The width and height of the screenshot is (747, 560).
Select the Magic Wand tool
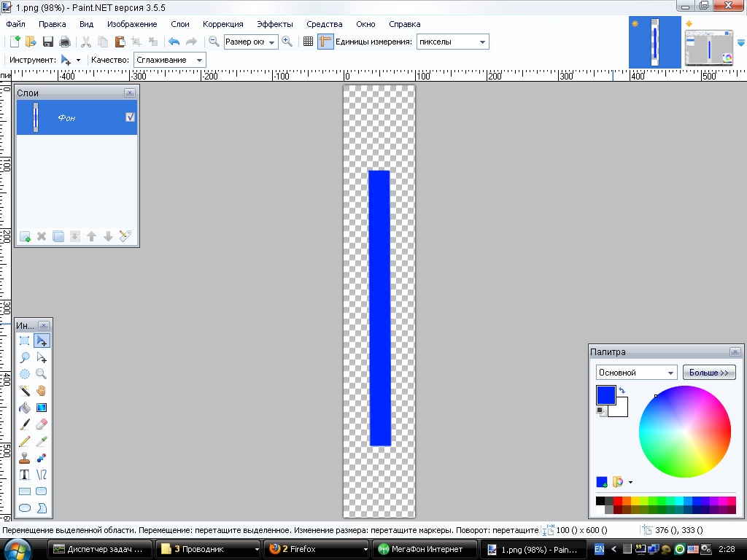[x=24, y=391]
